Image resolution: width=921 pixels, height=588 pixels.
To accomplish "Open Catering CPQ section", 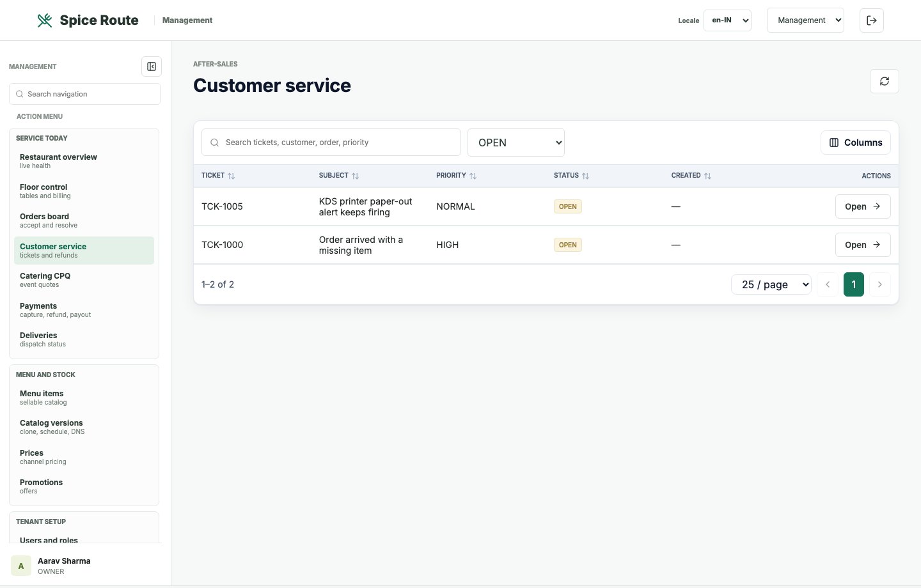I will pyautogui.click(x=84, y=280).
